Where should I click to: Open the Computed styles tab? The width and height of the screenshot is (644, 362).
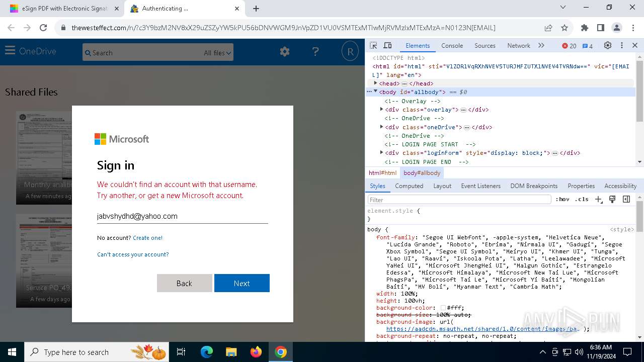409,186
